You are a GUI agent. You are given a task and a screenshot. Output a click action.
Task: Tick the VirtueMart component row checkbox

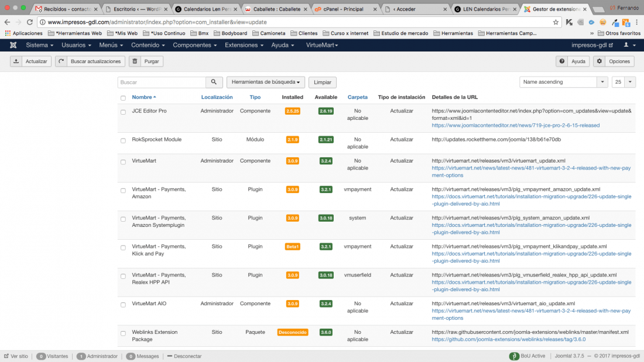[x=123, y=162]
